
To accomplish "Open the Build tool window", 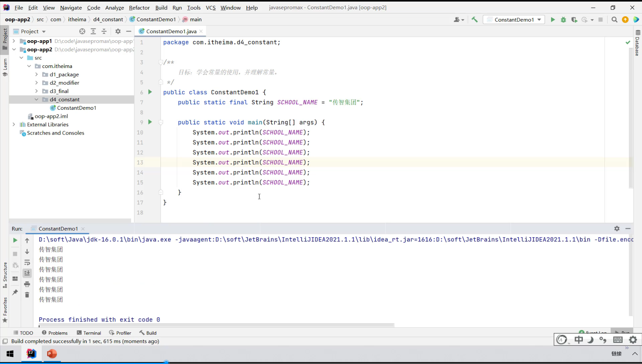I will 148,333.
